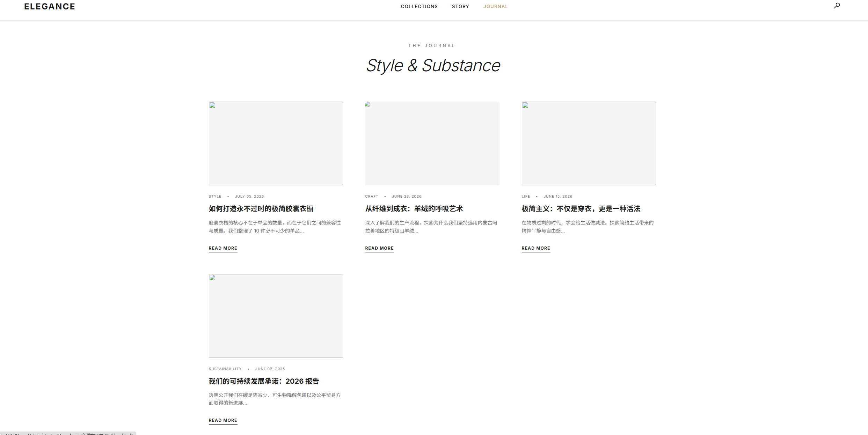This screenshot has width=868, height=435.
Task: Click the ELEGANCE brand logo
Action: (50, 7)
